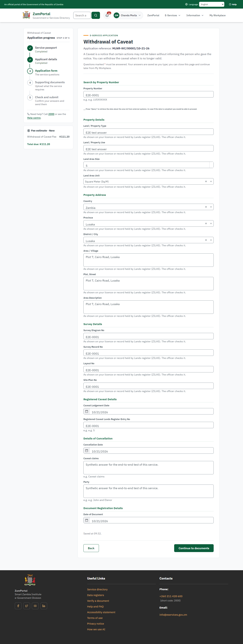Screen dimensions: 243x644
Task: Open the Help centre link
Action: coord(34,118)
